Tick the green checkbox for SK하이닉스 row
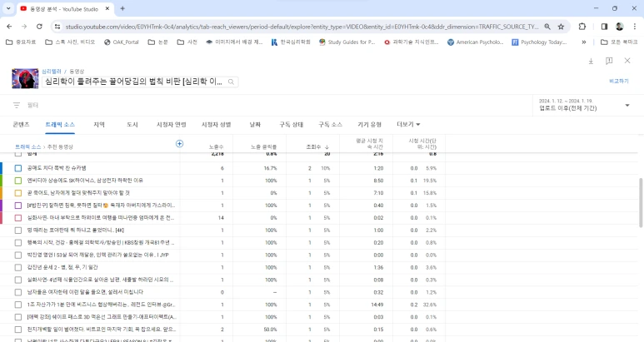This screenshot has height=342, width=644. [18, 181]
